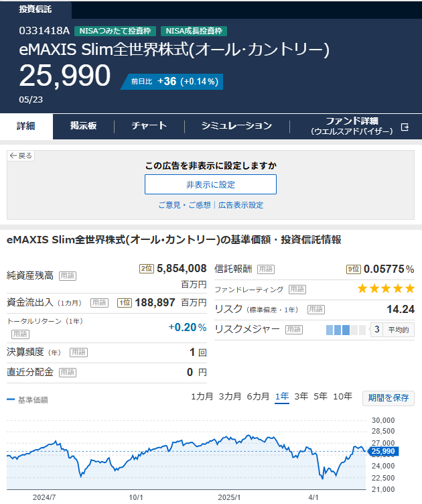Click the NISA成長投資枠 badge

pyautogui.click(x=194, y=31)
